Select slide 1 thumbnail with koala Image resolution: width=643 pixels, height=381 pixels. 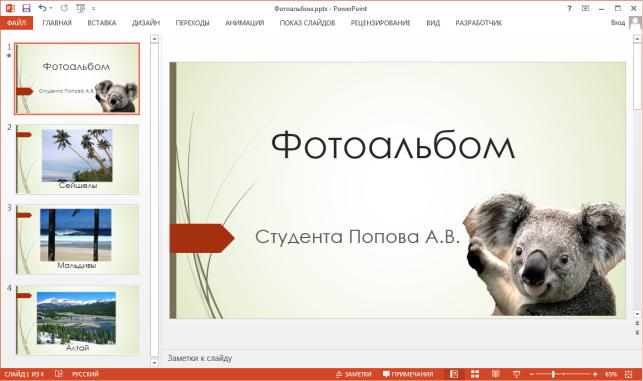point(77,79)
